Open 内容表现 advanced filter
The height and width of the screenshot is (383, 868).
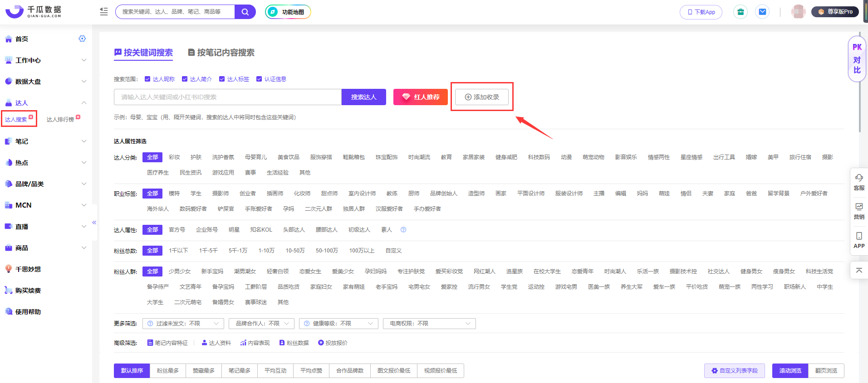coord(255,343)
